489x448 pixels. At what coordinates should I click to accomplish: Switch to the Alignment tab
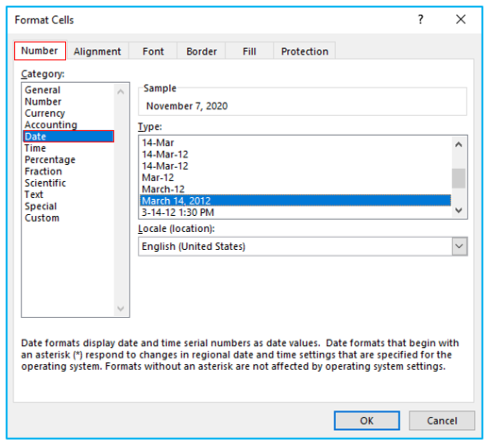[97, 51]
